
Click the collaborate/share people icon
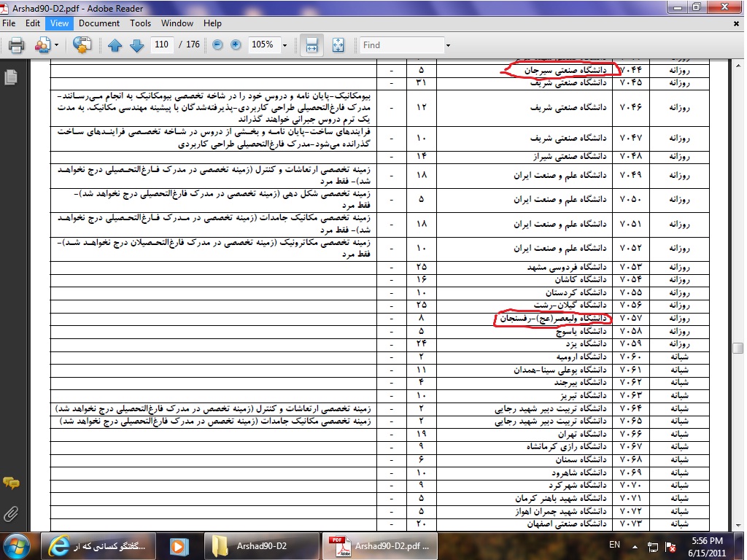[x=42, y=45]
